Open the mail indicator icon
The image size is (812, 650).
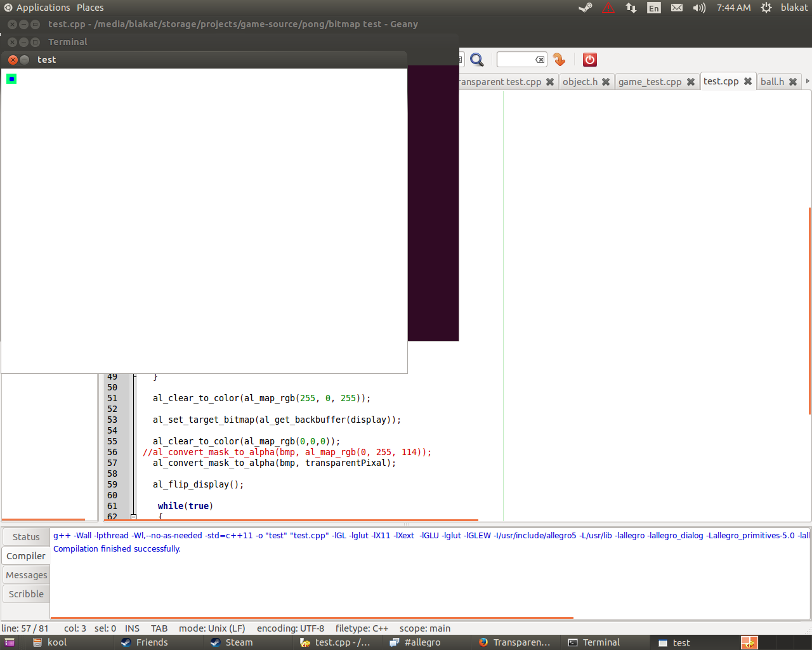click(677, 8)
